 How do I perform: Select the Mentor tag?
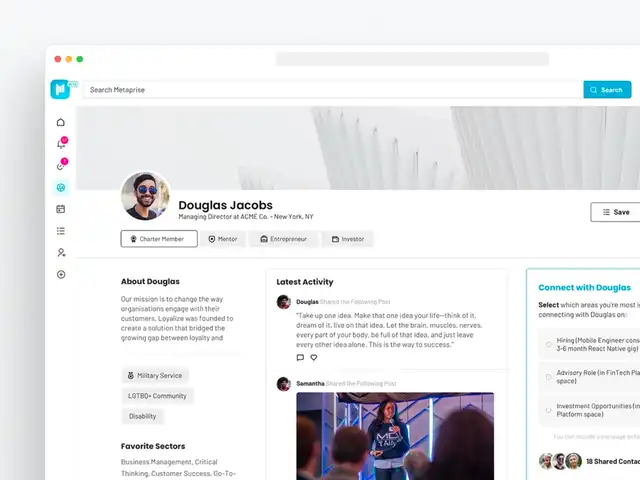(223, 239)
